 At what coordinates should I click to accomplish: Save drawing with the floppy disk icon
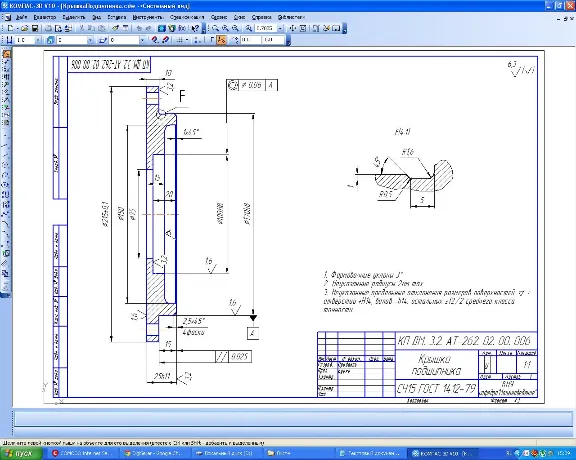coord(35,28)
